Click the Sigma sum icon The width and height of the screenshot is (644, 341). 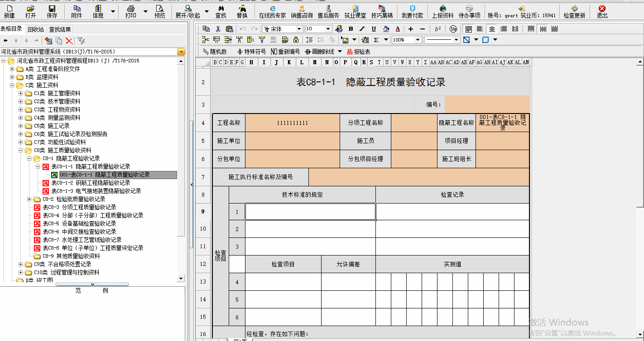coord(376,40)
